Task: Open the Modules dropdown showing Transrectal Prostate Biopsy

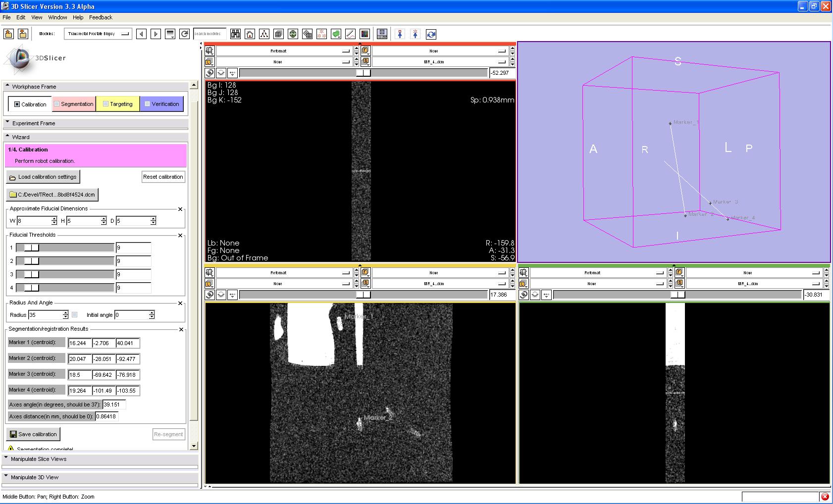Action: 98,34
